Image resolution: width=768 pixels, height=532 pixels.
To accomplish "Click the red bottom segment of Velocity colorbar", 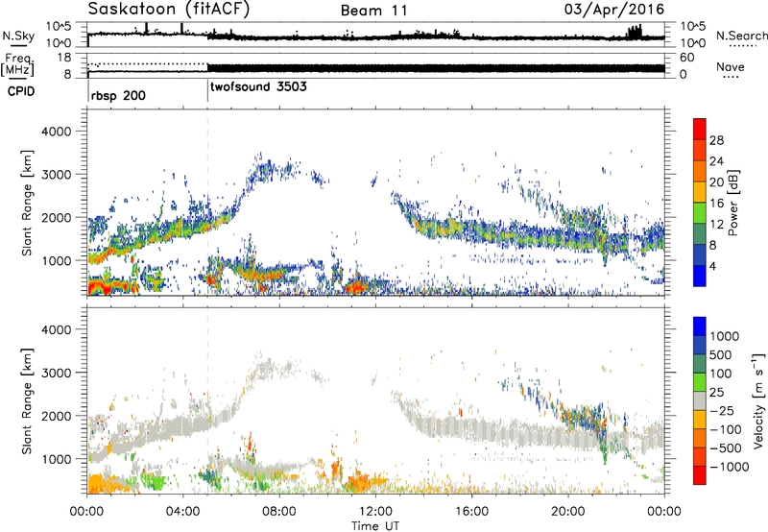I will coord(700,475).
